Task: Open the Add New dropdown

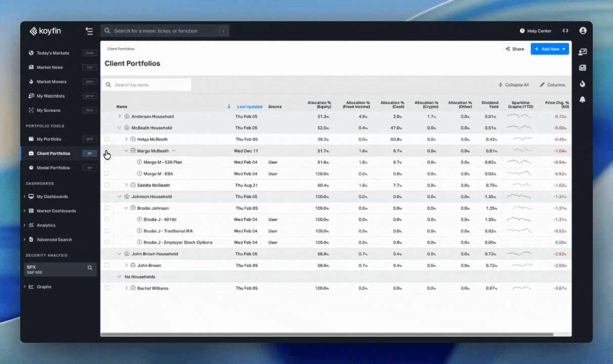Action: pyautogui.click(x=549, y=49)
